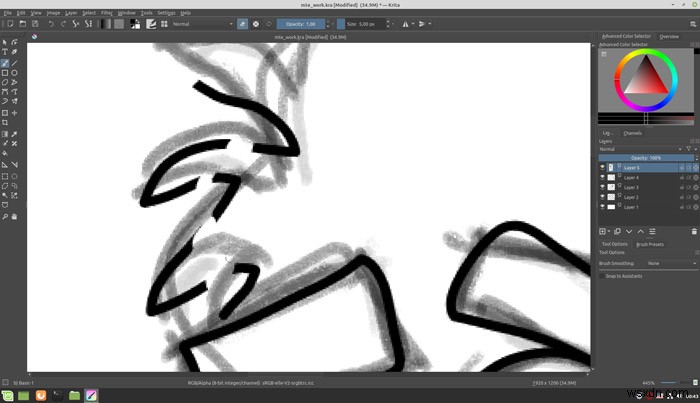Open the brush editor settings icon
700x403 pixels.
pos(151,24)
